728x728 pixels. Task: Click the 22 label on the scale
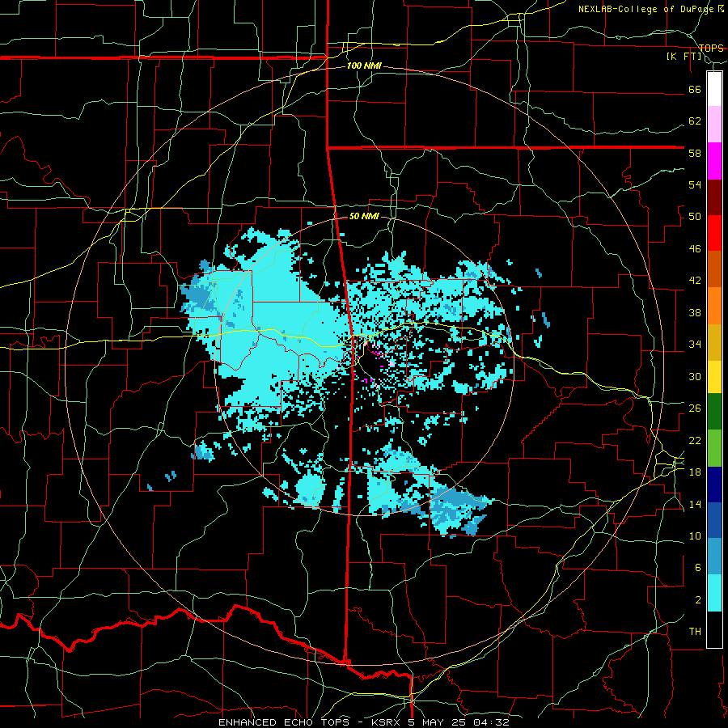tap(695, 440)
